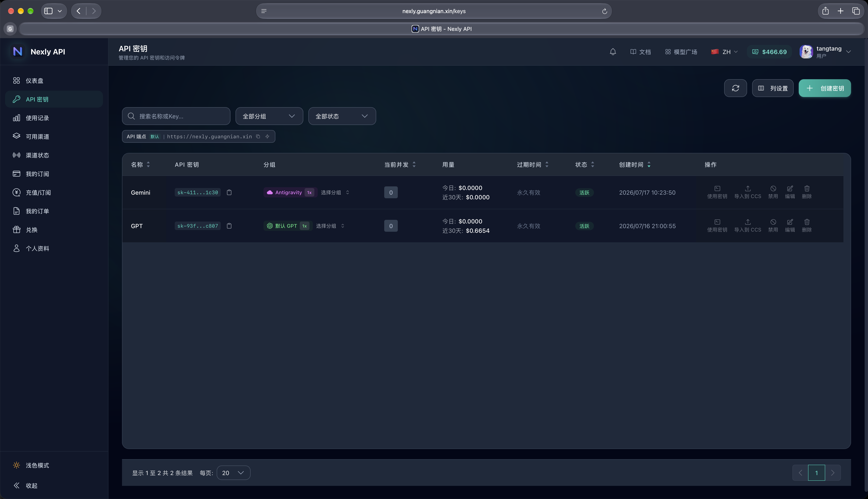Edit the Gemini key

pyautogui.click(x=790, y=192)
